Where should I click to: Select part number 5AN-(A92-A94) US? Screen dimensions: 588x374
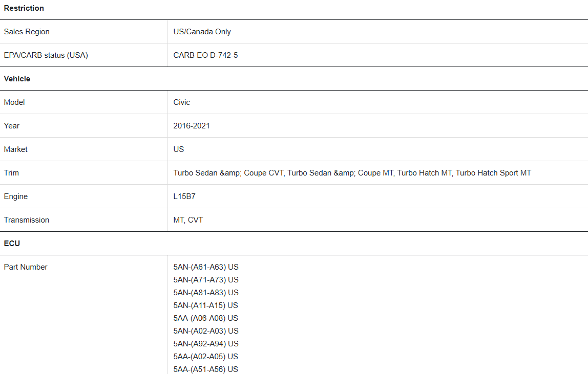pos(206,344)
